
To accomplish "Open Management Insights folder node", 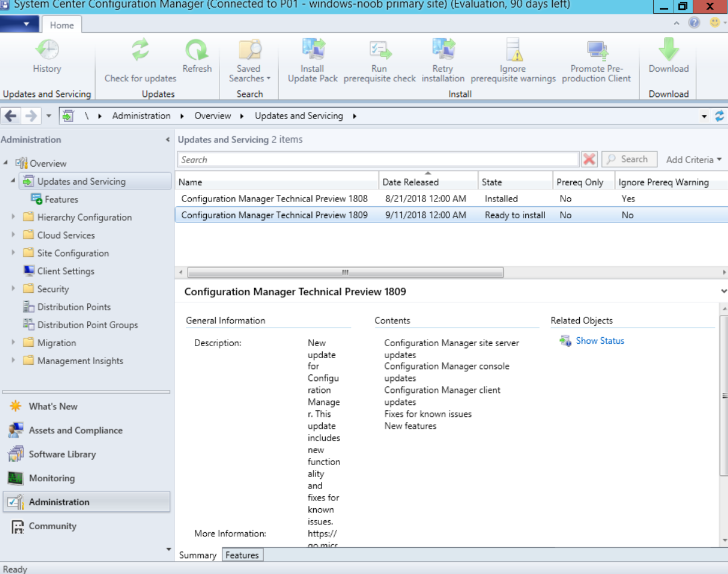I will click(73, 361).
